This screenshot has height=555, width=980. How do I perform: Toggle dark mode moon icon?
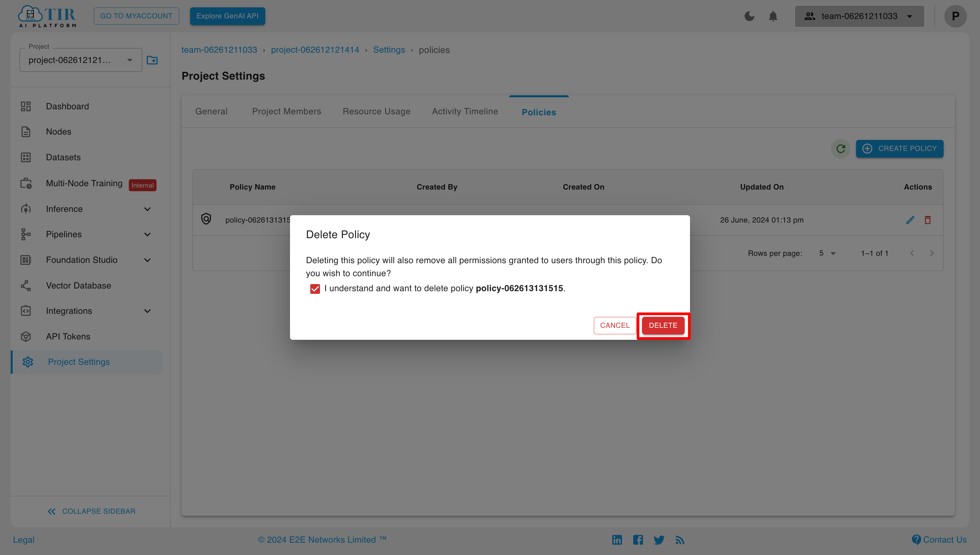point(749,16)
